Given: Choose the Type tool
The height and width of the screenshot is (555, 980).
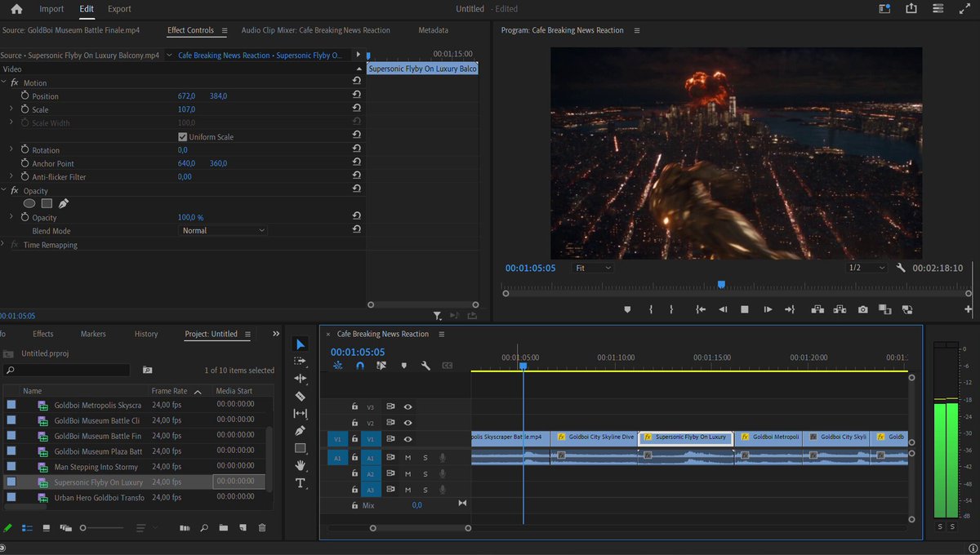Looking at the screenshot, I should coord(301,483).
